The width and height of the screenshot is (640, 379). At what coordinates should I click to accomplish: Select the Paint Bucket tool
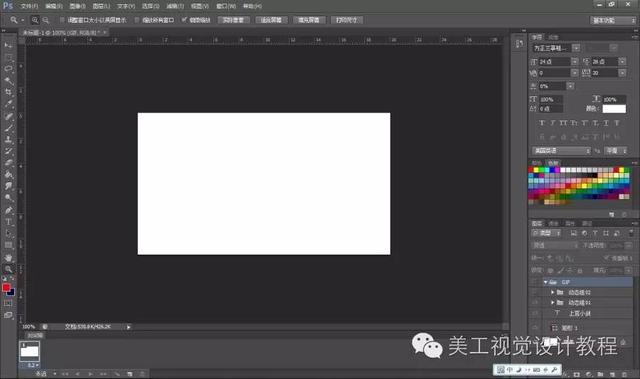click(8, 175)
